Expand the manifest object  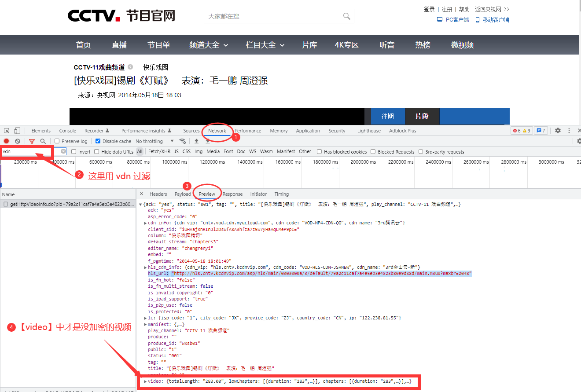coord(146,324)
